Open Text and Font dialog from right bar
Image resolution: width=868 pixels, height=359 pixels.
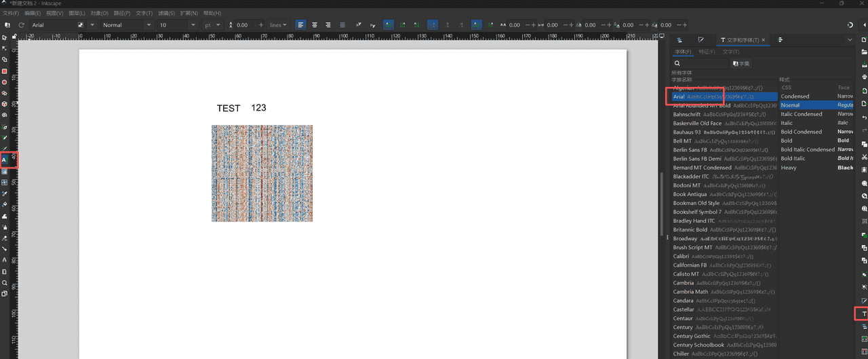click(x=864, y=314)
